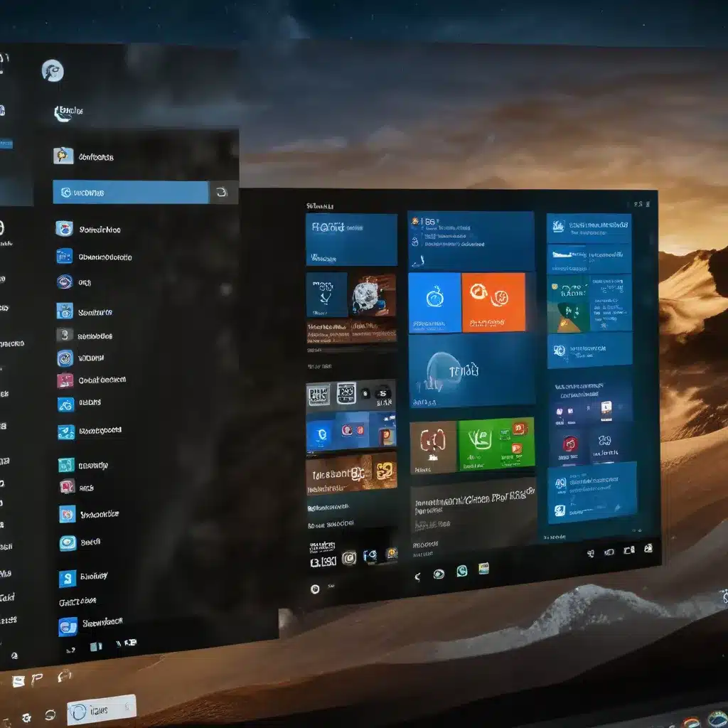Open the moon photo tile
Screen dimensions: 728x728
[x=372, y=294]
